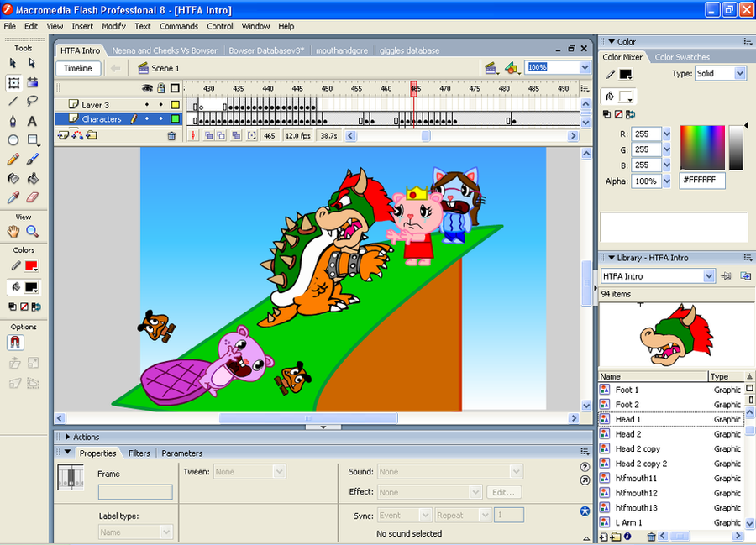Insert a layer folder
The height and width of the screenshot is (545, 756).
point(92,136)
